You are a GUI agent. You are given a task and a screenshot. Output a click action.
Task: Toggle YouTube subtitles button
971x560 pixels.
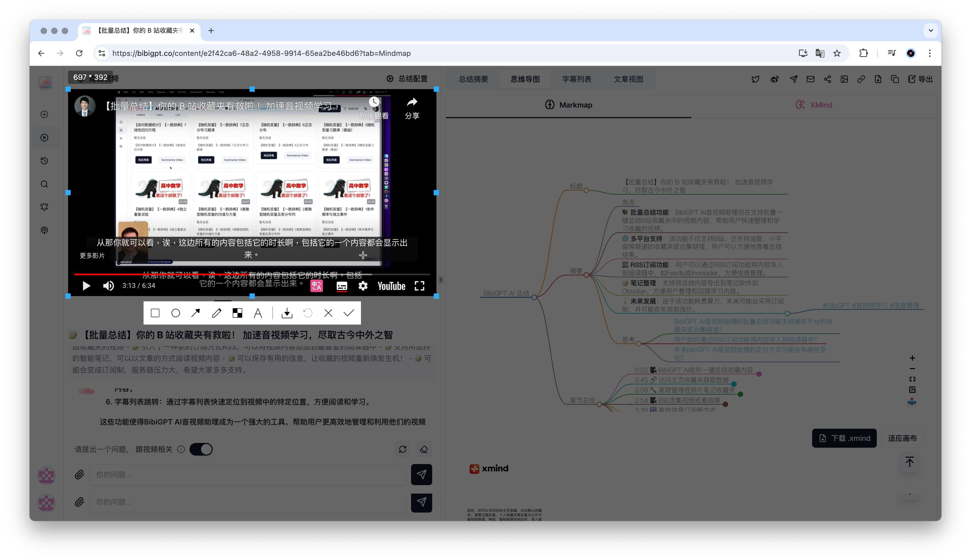(342, 286)
